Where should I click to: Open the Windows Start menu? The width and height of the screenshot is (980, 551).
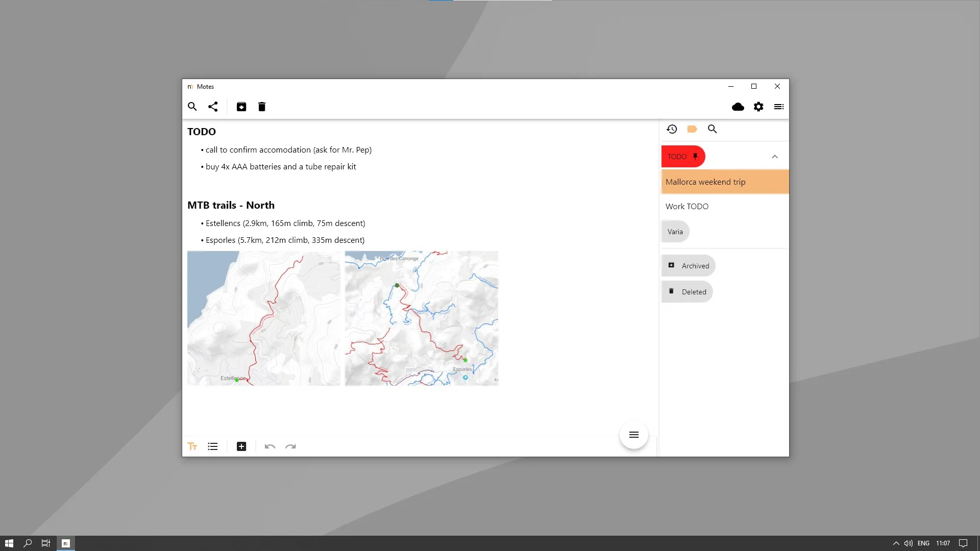(x=9, y=543)
